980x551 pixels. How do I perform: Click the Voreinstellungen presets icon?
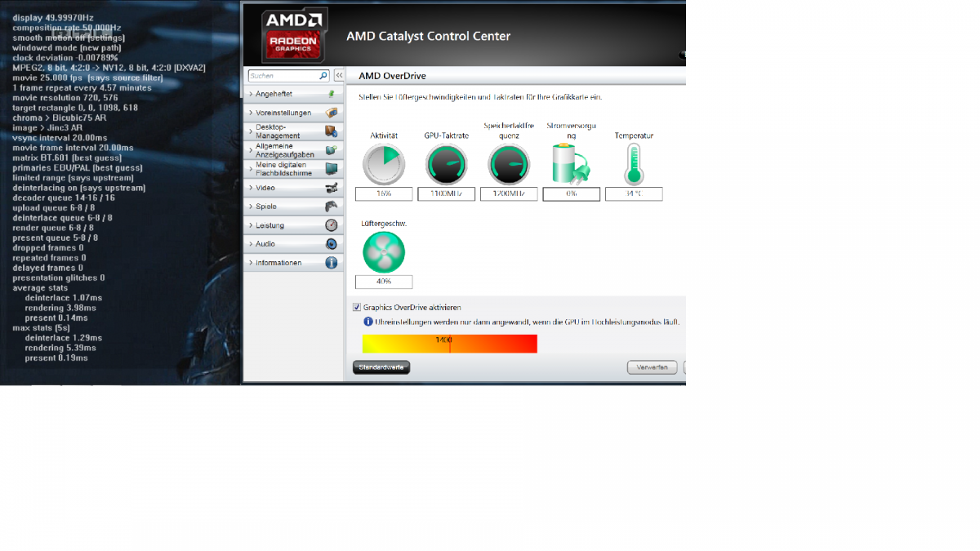click(x=331, y=113)
